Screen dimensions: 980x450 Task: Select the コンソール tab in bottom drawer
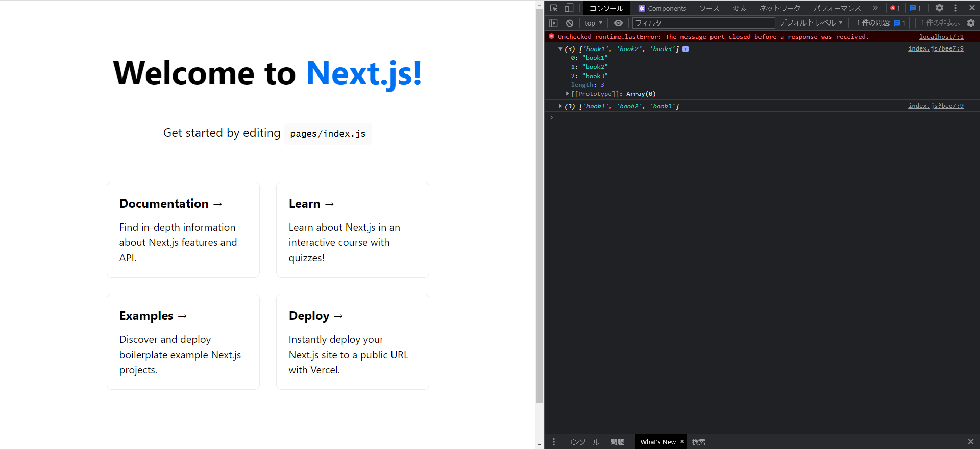tap(582, 442)
